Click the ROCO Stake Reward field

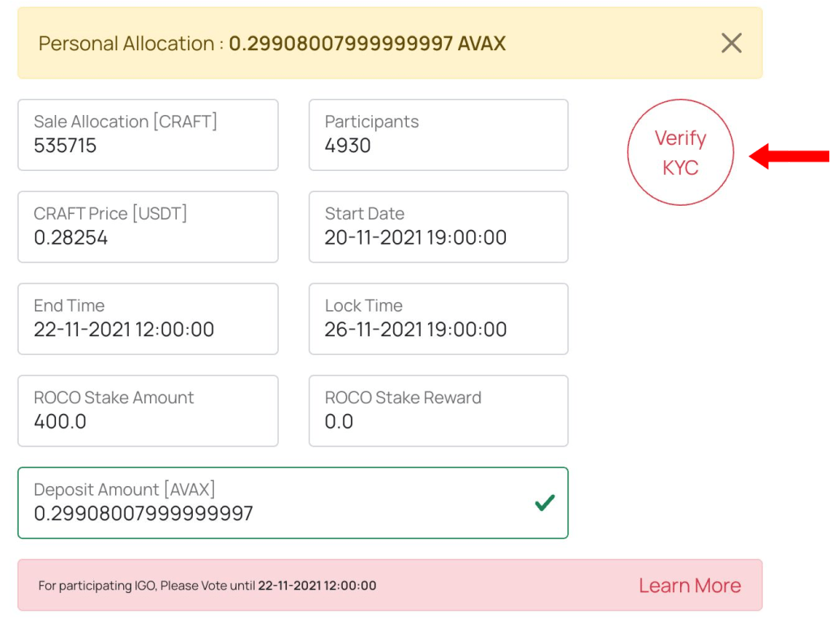tap(438, 411)
